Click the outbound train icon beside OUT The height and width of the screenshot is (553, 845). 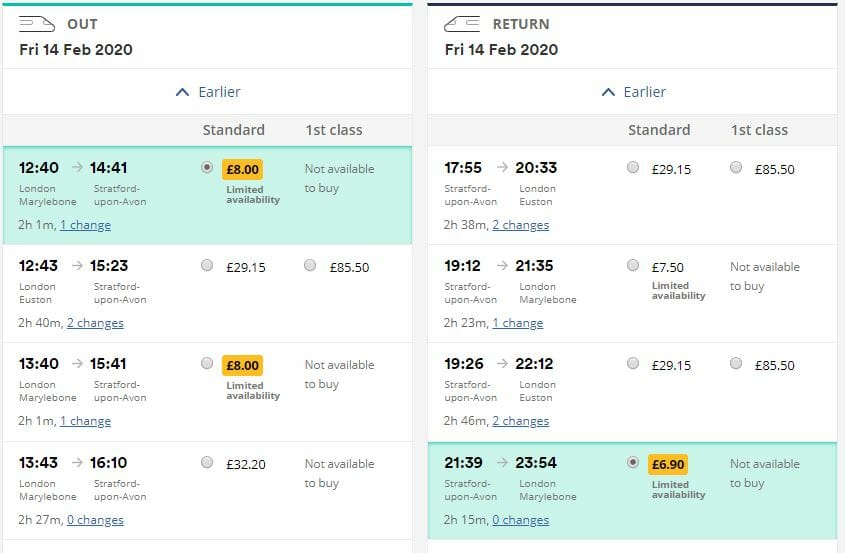[37, 24]
